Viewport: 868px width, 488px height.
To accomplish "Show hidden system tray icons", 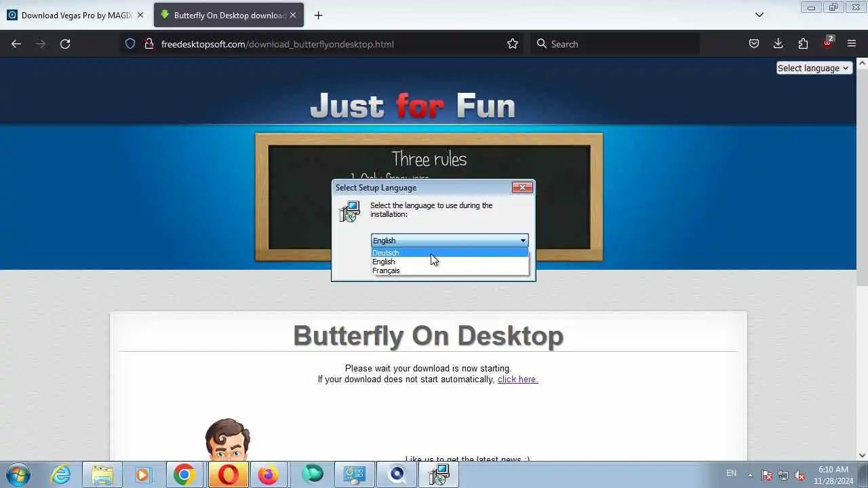I will coord(750,474).
